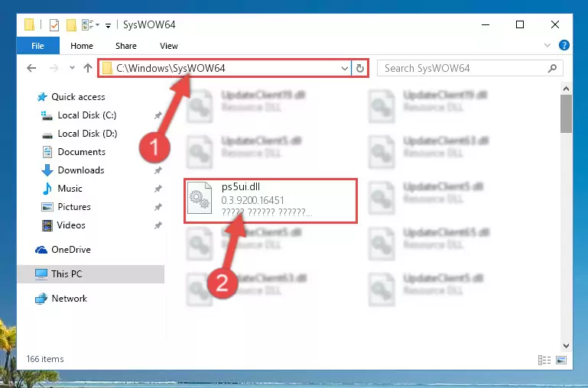Switch to the Share ribbon tab
This screenshot has height=388, width=588.
[126, 46]
